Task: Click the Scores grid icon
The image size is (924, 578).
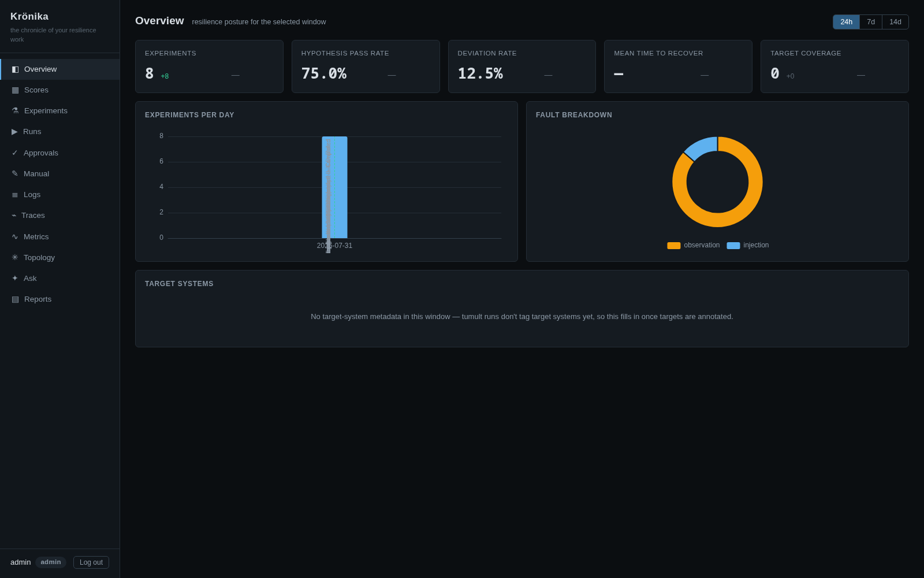Action: (15, 90)
